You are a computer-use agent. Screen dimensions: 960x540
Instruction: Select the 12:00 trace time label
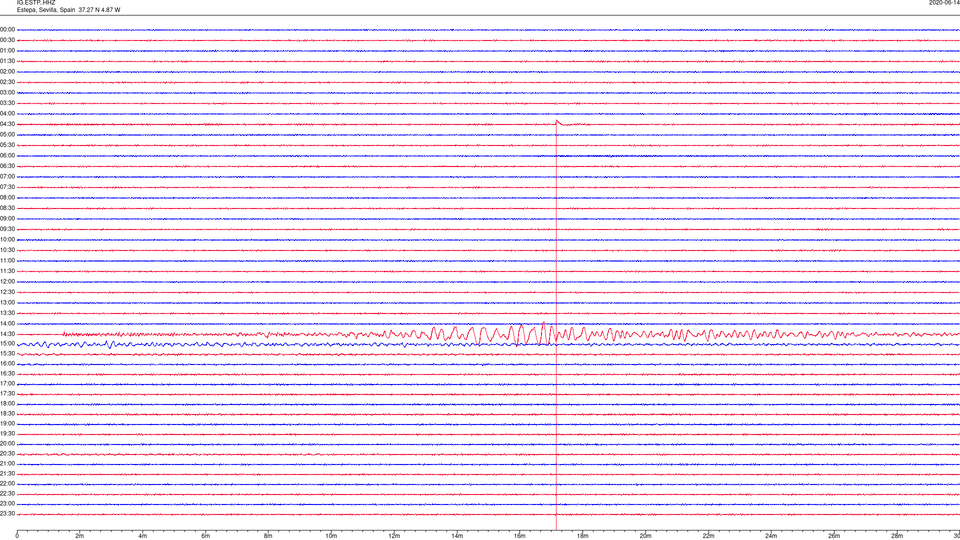[x=7, y=282]
